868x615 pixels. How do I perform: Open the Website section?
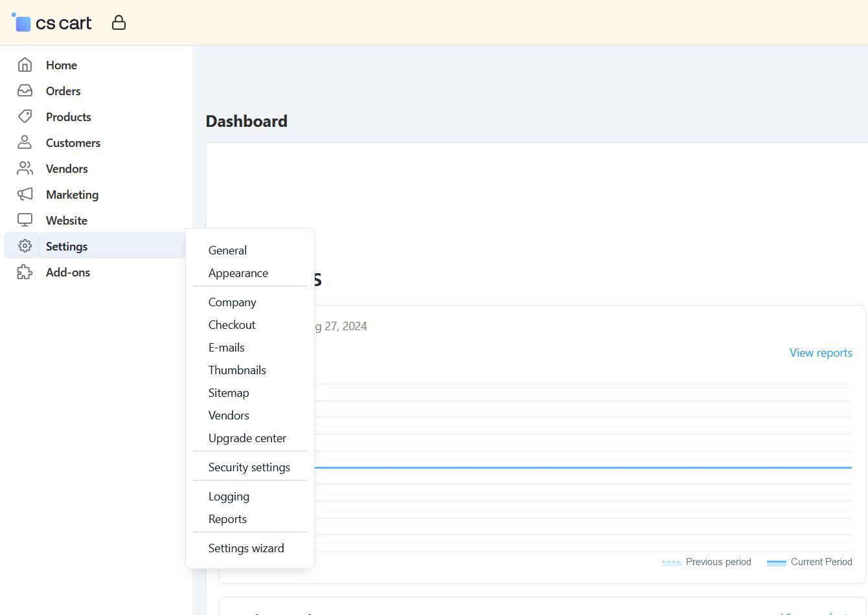click(x=67, y=220)
